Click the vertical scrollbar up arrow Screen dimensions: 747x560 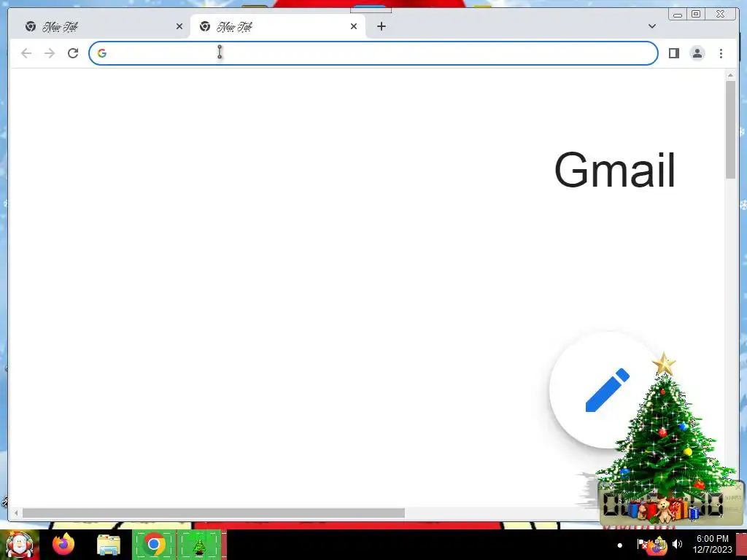point(730,75)
